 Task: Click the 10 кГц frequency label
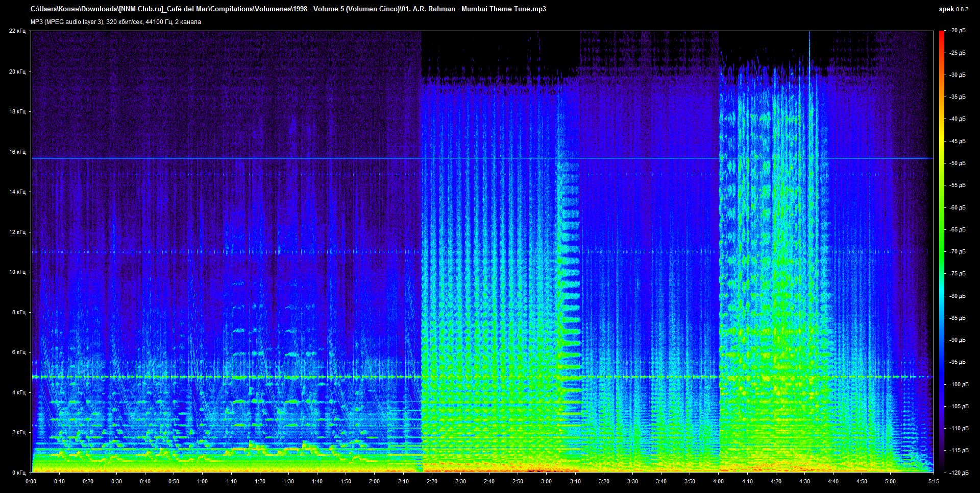click(17, 272)
